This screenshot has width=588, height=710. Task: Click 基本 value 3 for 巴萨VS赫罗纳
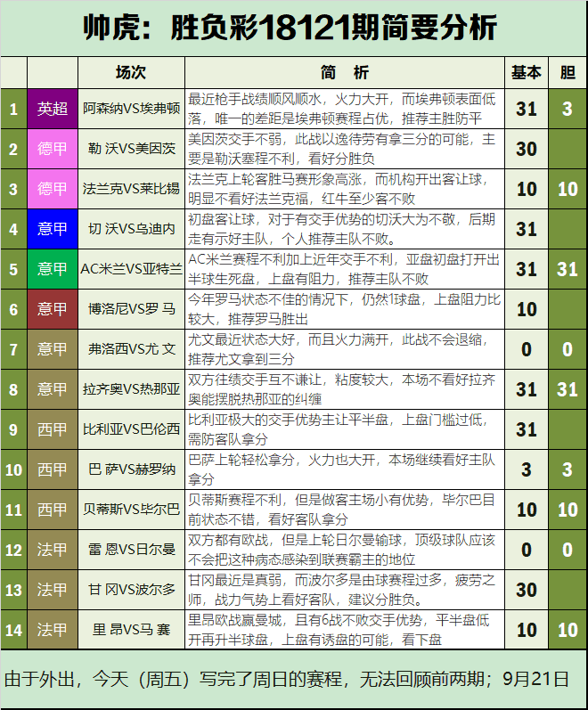(x=527, y=469)
